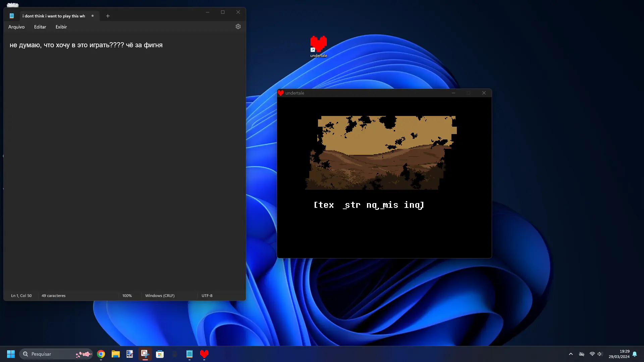Click the Google Chrome taskbar icon
Image resolution: width=644 pixels, height=362 pixels.
(x=101, y=354)
